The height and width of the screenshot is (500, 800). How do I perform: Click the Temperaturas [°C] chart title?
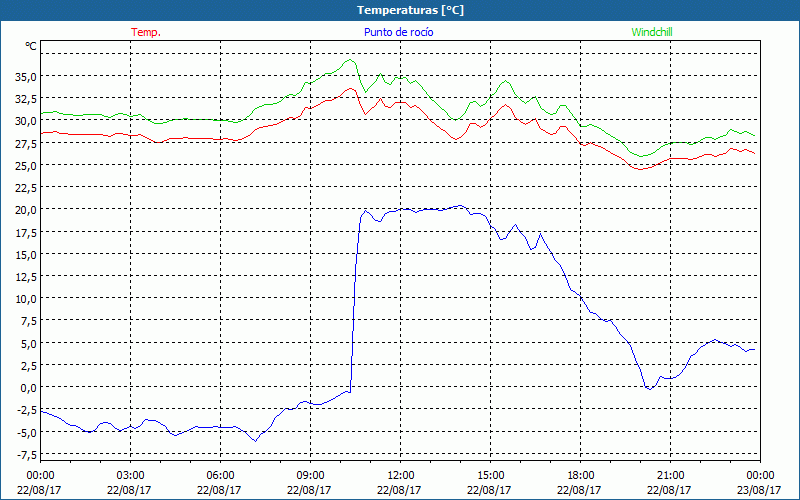410,10
